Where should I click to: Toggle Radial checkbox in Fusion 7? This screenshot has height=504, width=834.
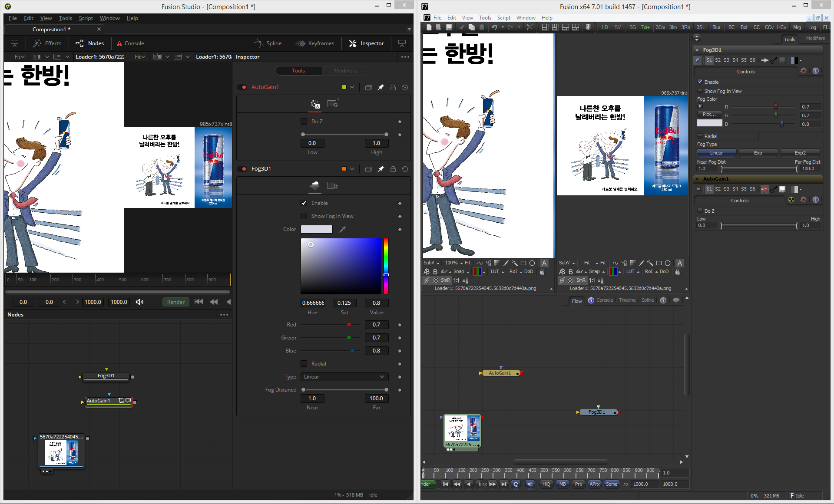[x=700, y=136]
